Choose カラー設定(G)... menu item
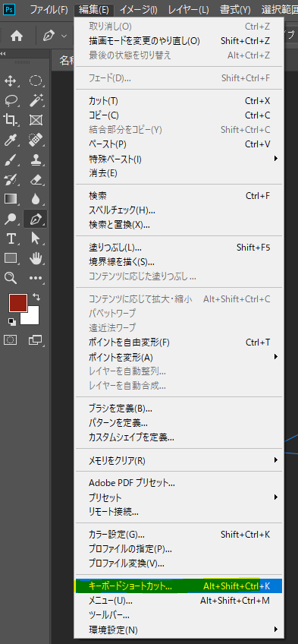The height and width of the screenshot is (644, 298). [178, 535]
